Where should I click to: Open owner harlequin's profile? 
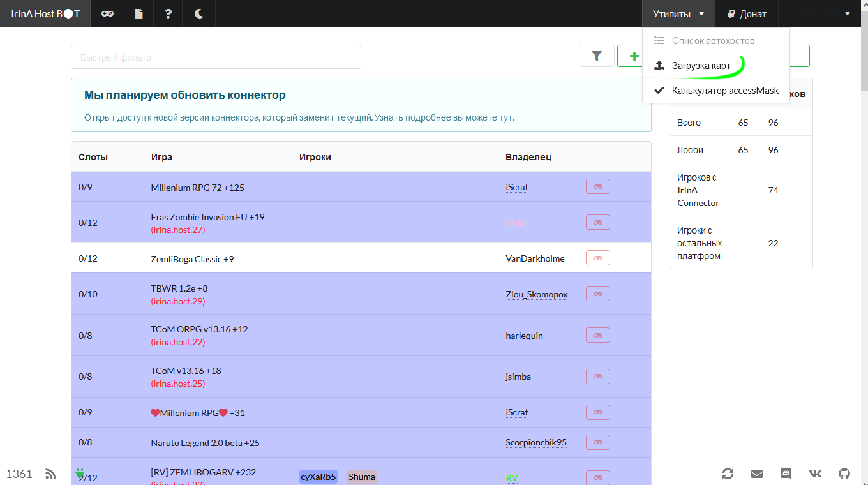pyautogui.click(x=524, y=336)
